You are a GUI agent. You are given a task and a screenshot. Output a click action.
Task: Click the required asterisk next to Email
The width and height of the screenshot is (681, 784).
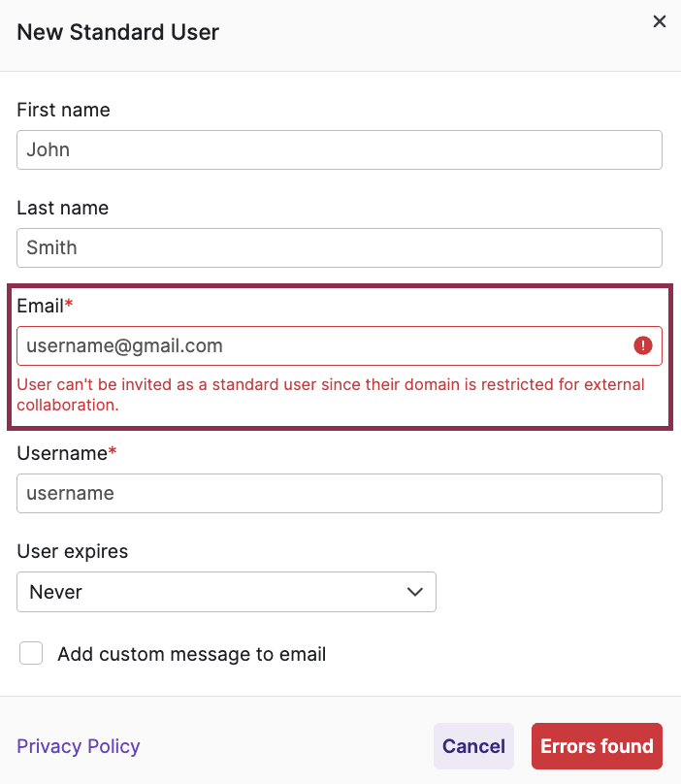click(73, 305)
